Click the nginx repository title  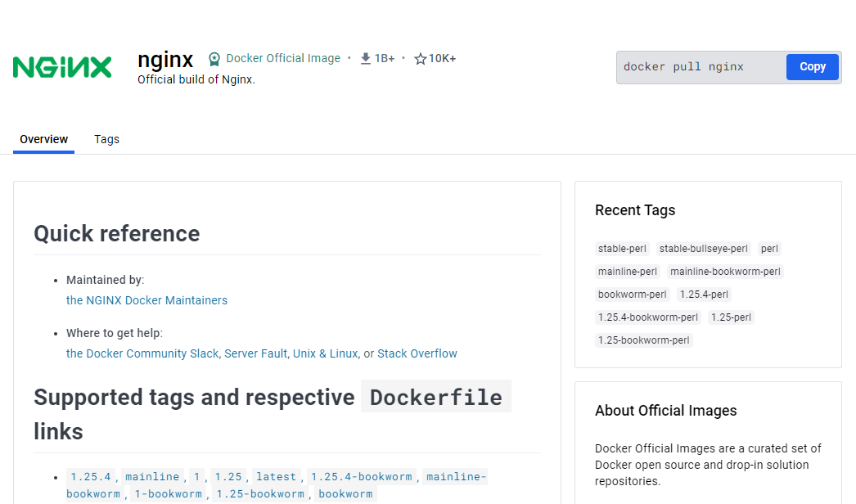coord(165,59)
